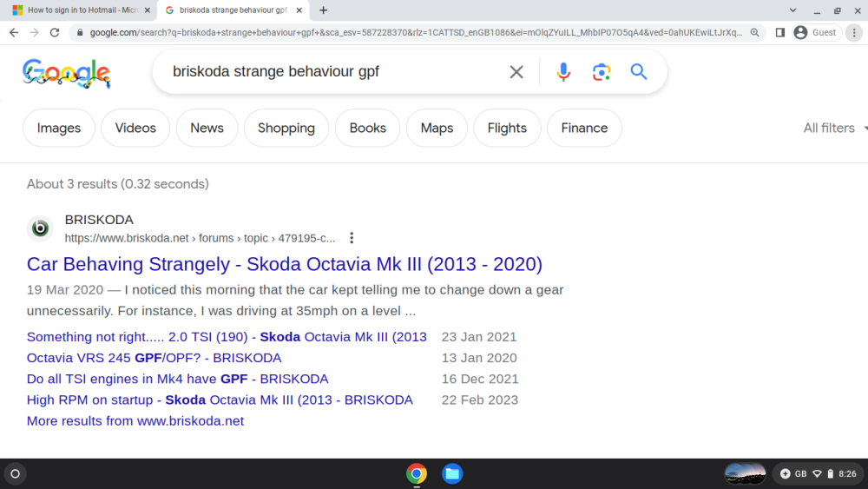Click the shelf landscape thumbnail
The width and height of the screenshot is (868, 489).
click(x=745, y=473)
